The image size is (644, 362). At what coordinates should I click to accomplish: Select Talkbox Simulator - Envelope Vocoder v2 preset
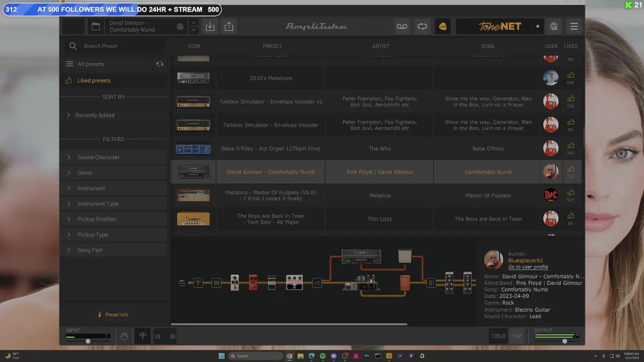[271, 102]
